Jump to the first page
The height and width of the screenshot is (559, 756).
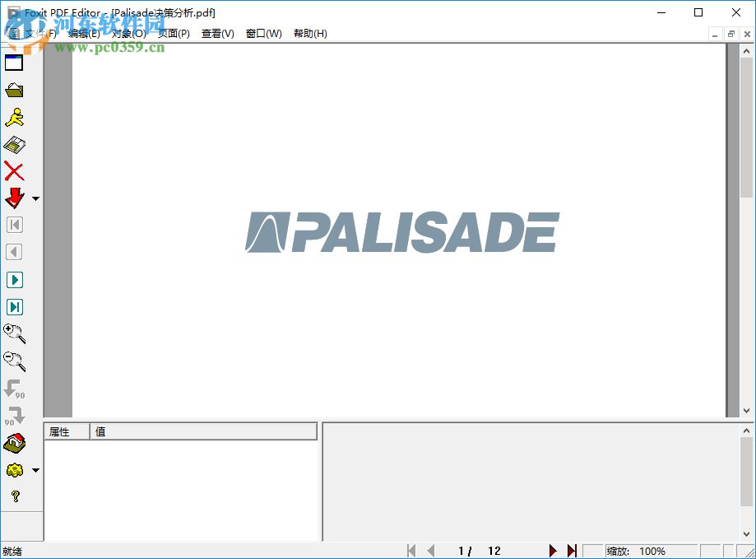click(x=411, y=551)
